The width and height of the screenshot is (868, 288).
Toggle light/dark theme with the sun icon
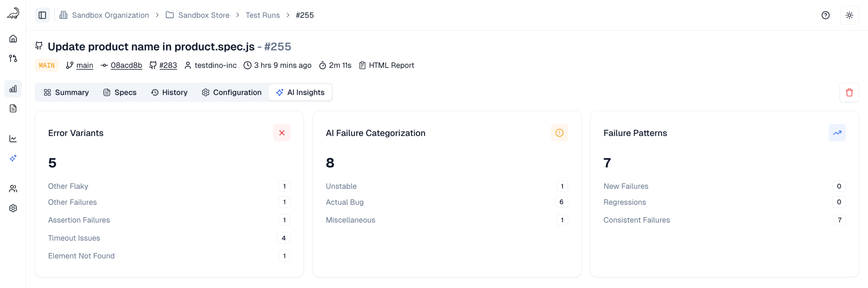849,15
